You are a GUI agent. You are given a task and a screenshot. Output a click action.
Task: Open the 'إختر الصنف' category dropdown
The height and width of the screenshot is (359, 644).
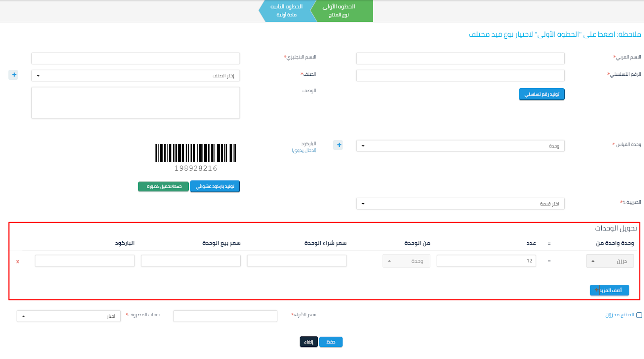coord(136,76)
